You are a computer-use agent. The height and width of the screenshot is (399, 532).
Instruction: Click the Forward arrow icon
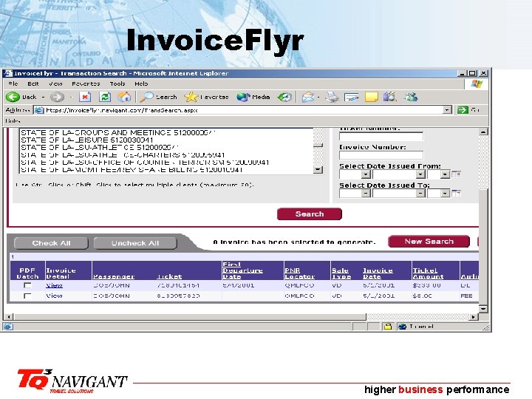coord(57,98)
